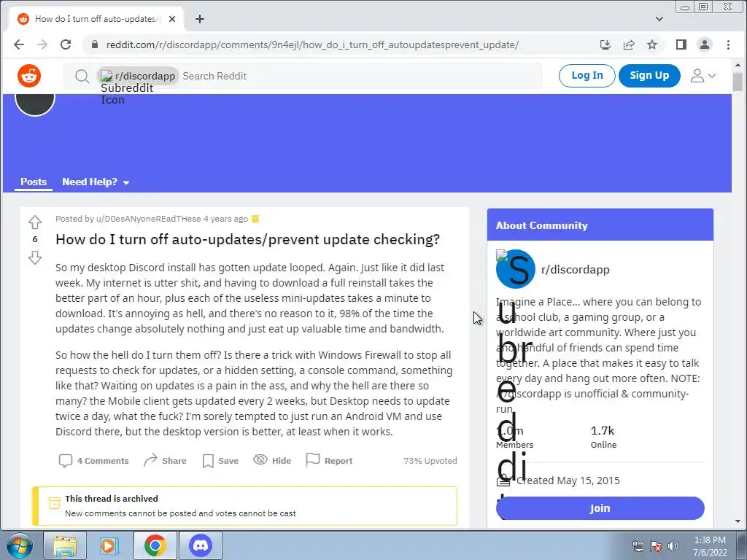Click the install app icon in address bar
The image size is (747, 560).
click(605, 44)
